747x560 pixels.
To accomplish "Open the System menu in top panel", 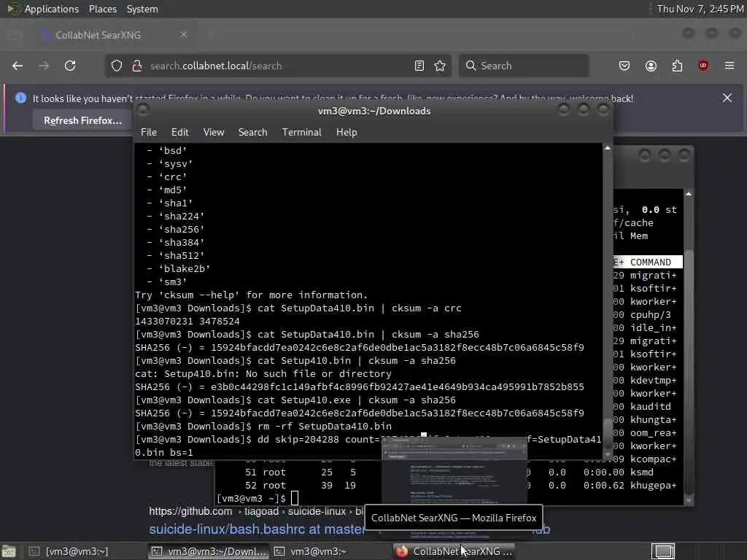I will pos(142,9).
